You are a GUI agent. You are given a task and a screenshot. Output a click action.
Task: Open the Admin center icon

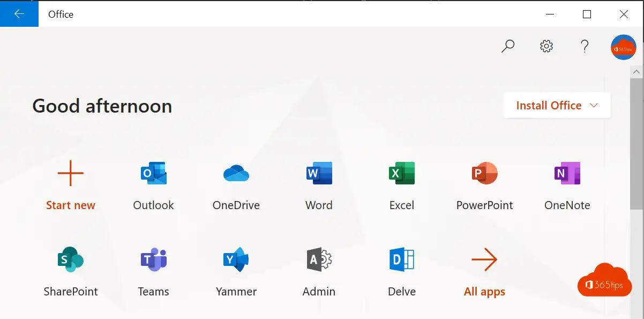pyautogui.click(x=319, y=260)
